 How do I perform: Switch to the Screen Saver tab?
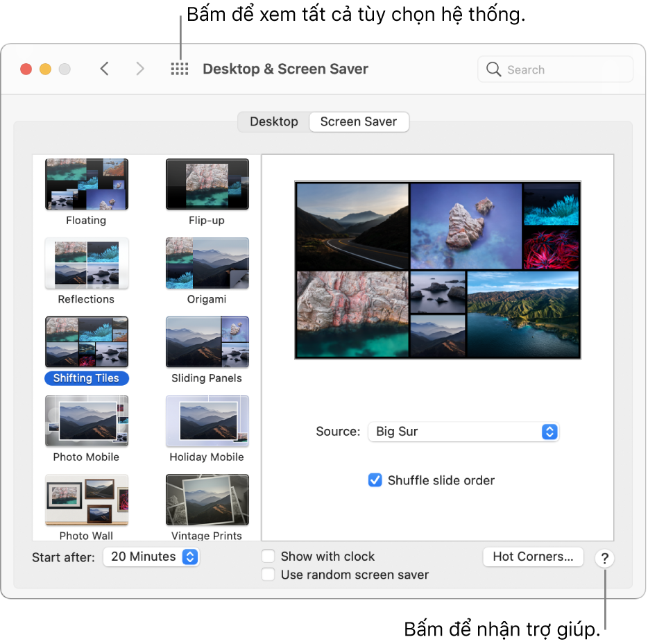(x=359, y=122)
